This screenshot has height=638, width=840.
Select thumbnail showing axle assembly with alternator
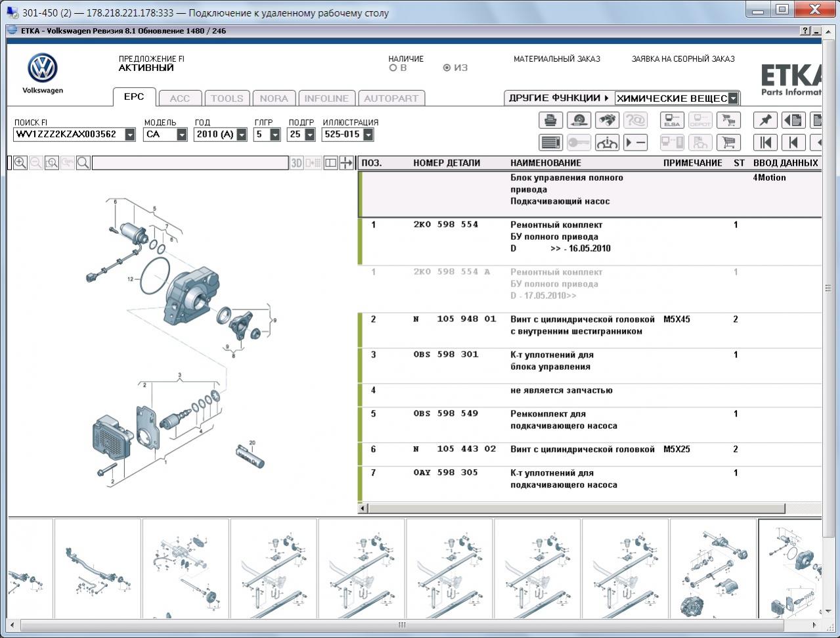click(x=713, y=568)
